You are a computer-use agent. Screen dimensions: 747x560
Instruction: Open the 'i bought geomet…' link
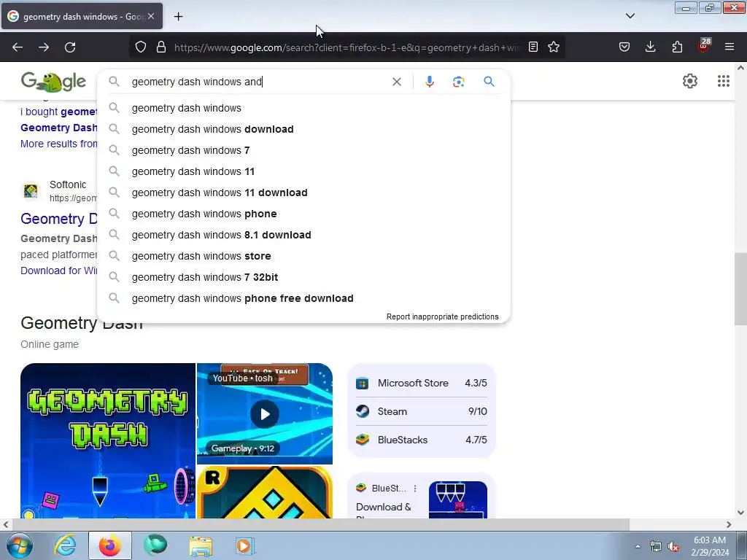[x=58, y=112]
